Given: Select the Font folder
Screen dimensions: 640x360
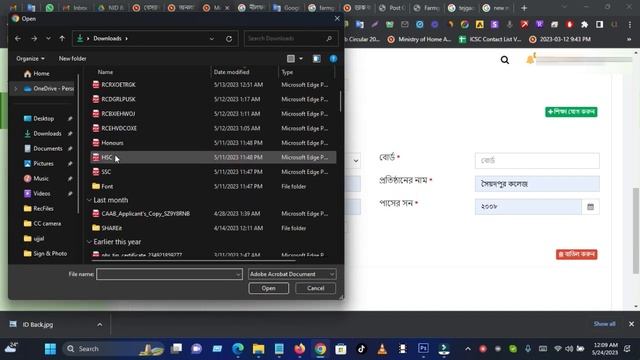Looking at the screenshot, I should point(213,187).
